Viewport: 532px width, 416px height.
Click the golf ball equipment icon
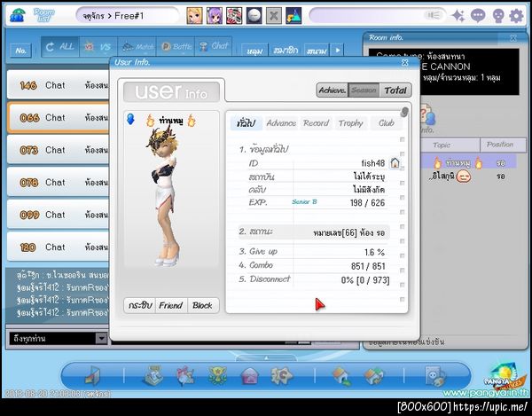254,16
